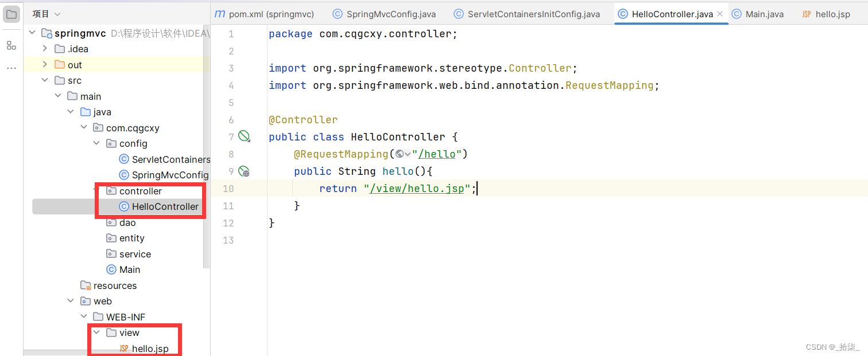Click the config package icon
The image size is (868, 356).
(111, 143)
